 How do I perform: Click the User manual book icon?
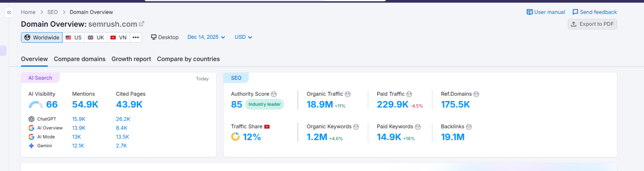529,12
